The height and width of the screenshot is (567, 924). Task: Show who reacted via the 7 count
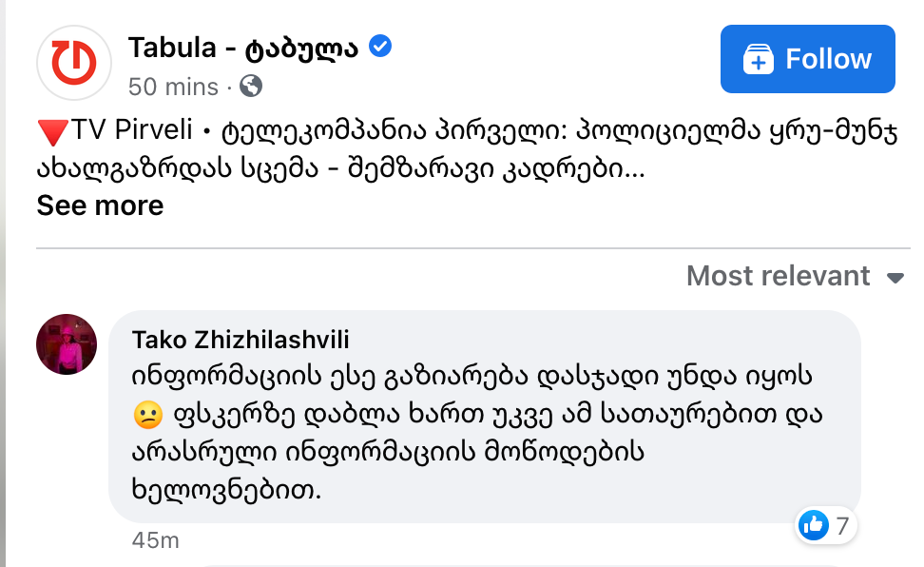(842, 524)
